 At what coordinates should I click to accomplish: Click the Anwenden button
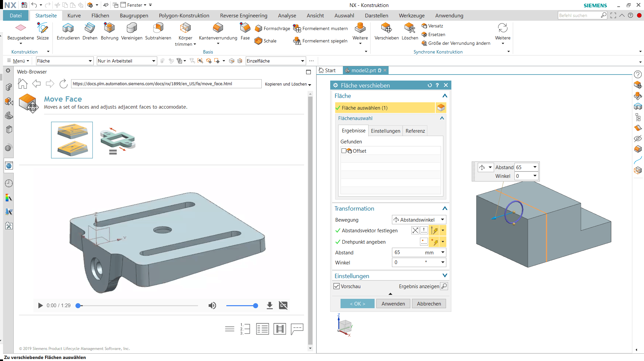click(393, 304)
